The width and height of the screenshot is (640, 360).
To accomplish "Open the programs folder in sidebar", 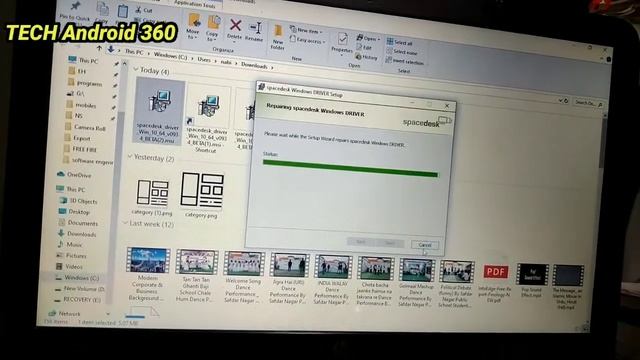I will coord(85,83).
